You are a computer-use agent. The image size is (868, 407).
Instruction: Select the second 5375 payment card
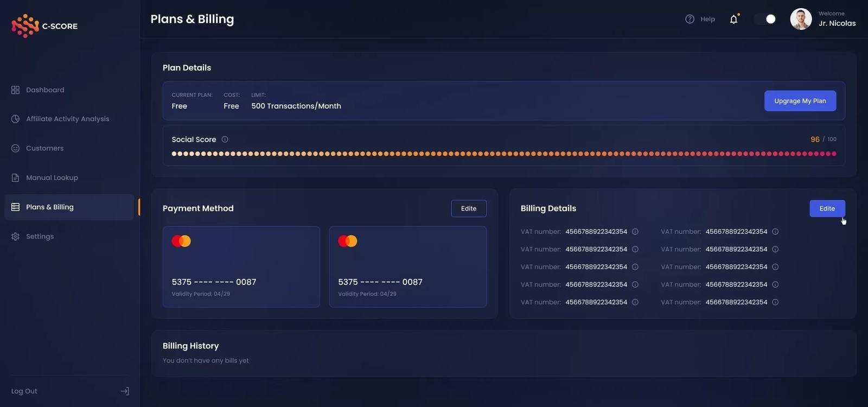408,267
